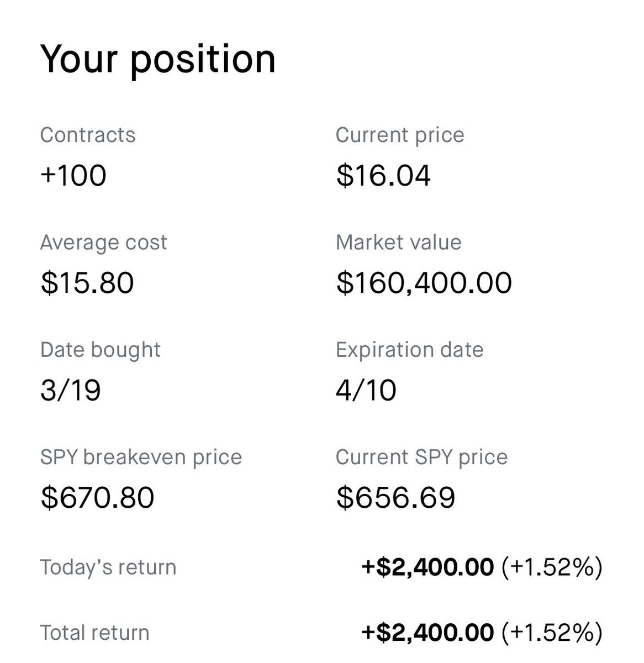This screenshot has width=644, height=663.
Task: Select the 4/10 expiration date value
Action: (x=366, y=390)
